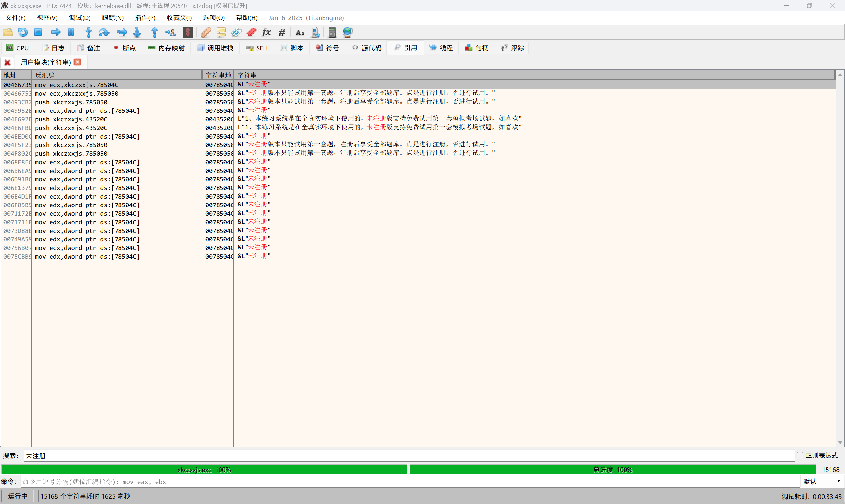Switch to the SEH tab
The height and width of the screenshot is (504, 845).
(257, 48)
